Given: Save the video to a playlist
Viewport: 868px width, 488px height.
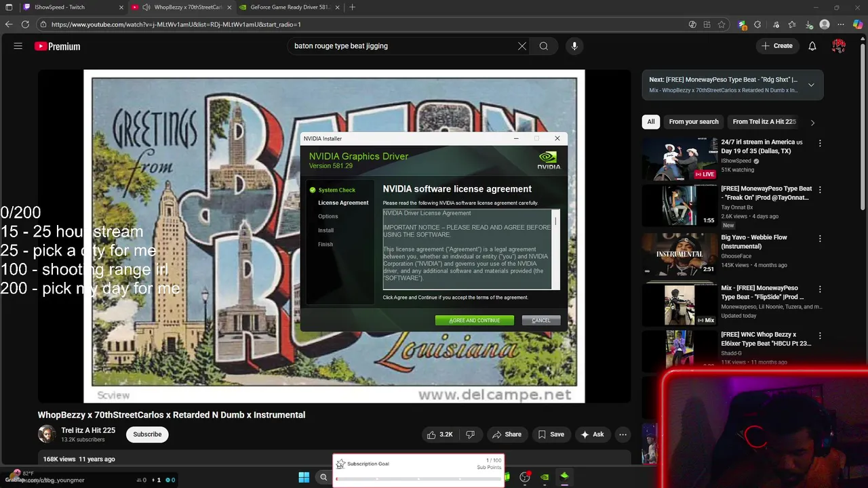Looking at the screenshot, I should point(551,434).
